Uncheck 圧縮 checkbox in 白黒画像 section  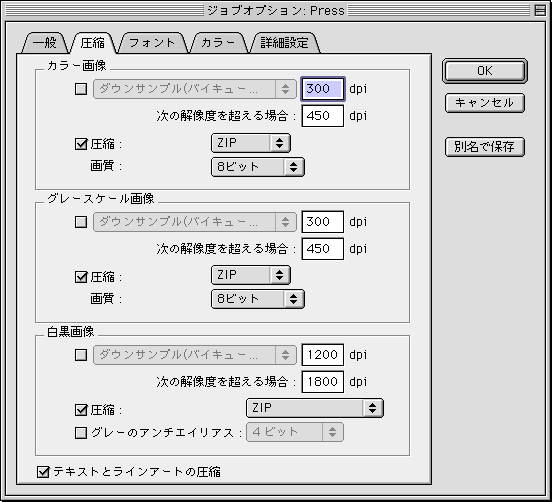pyautogui.click(x=81, y=409)
